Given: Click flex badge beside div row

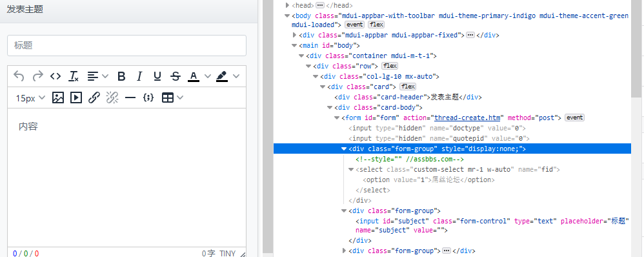Looking at the screenshot, I should (390, 66).
